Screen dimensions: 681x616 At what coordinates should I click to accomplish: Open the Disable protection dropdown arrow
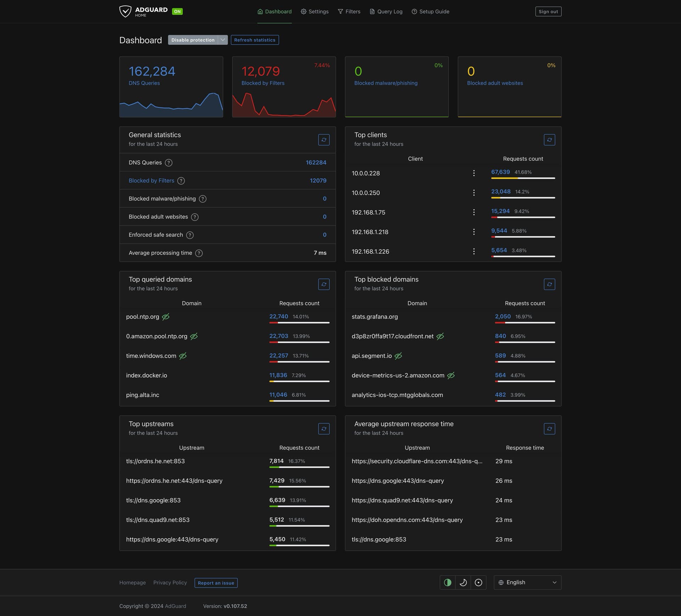pyautogui.click(x=222, y=40)
